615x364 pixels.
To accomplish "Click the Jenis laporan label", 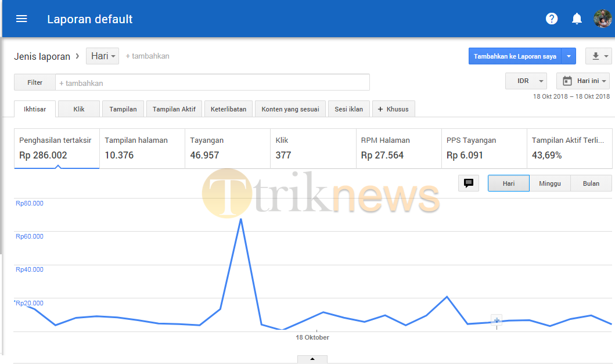I will coord(42,56).
